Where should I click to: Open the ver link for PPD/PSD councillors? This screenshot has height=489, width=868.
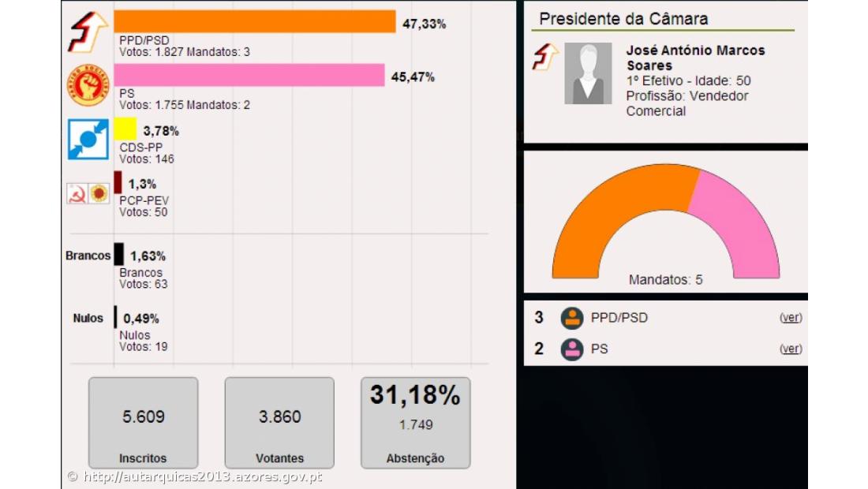coord(791,318)
